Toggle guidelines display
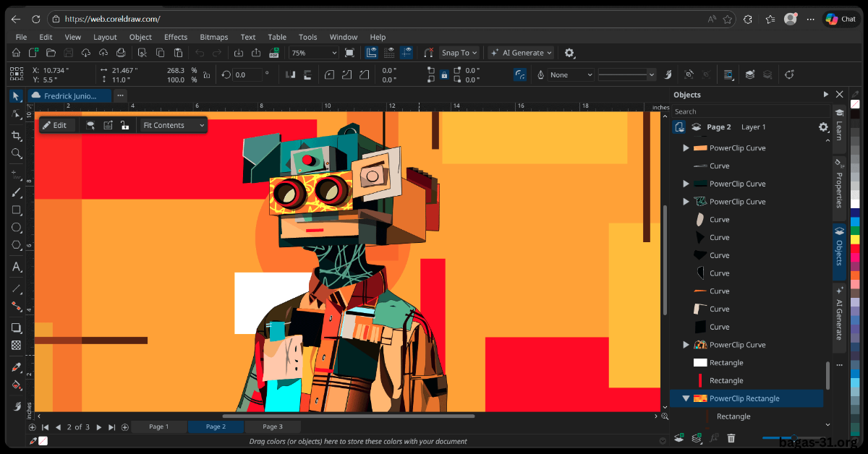This screenshot has width=868, height=454. 407,53
